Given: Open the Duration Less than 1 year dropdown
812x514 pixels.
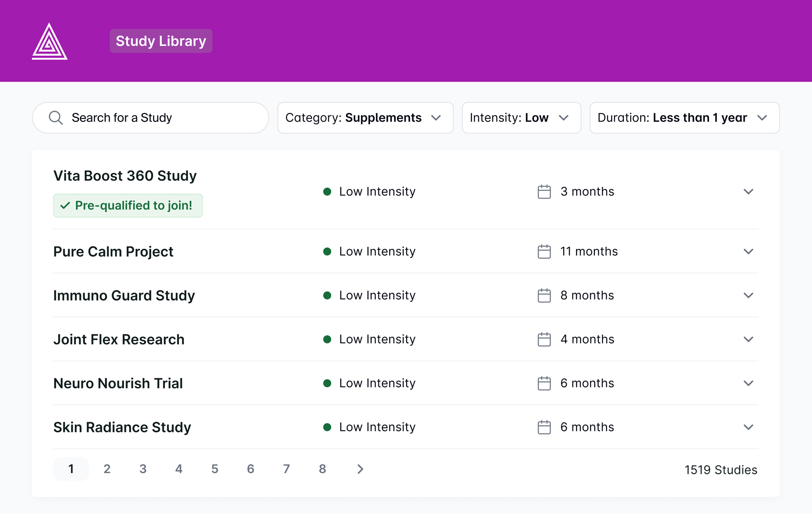Looking at the screenshot, I should point(683,117).
